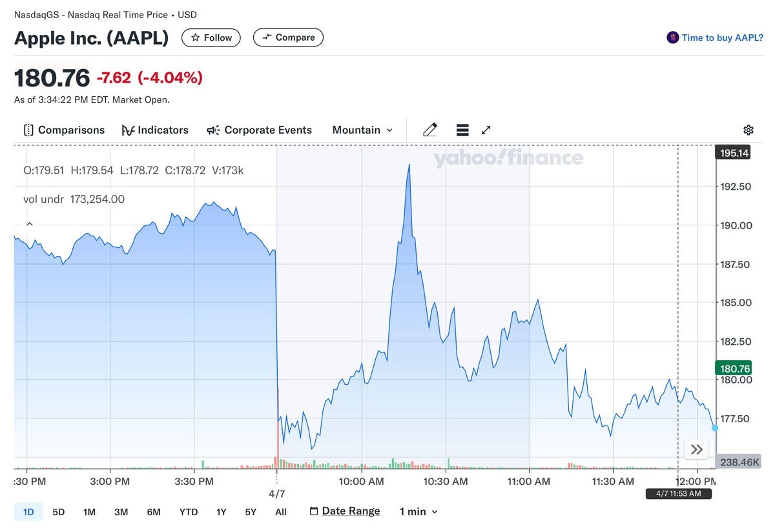Viewport: 775px width, 532px height.
Task: Click the light blue last-price dot on chart
Action: click(x=715, y=428)
